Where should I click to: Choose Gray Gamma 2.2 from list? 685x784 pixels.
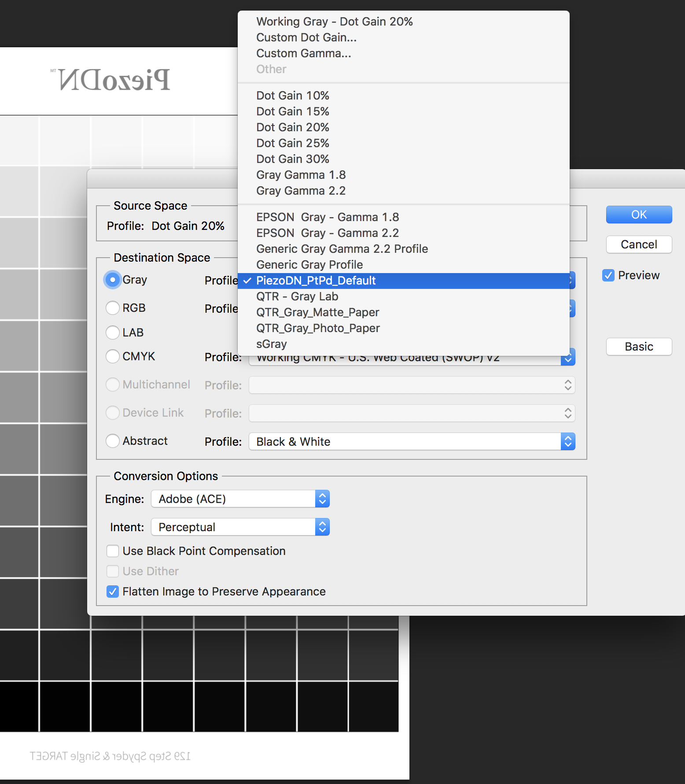301,191
